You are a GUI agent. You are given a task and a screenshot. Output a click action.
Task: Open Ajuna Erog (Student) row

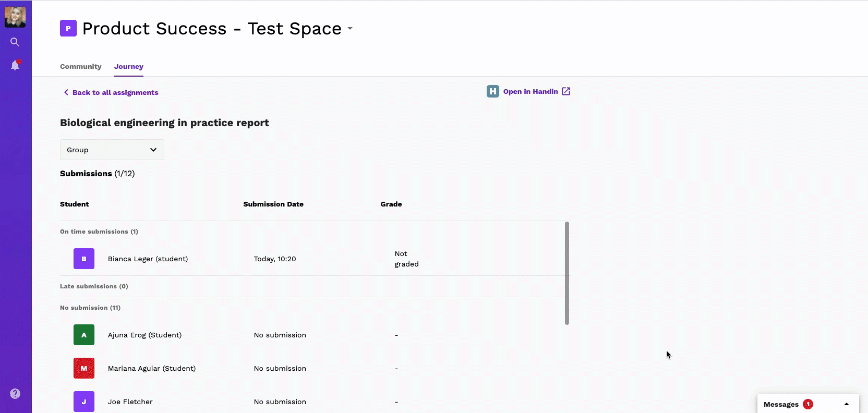pos(315,335)
